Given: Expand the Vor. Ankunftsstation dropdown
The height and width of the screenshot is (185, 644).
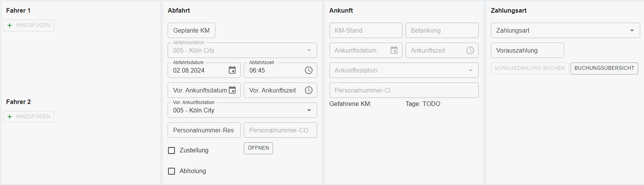Looking at the screenshot, I should pyautogui.click(x=309, y=111).
